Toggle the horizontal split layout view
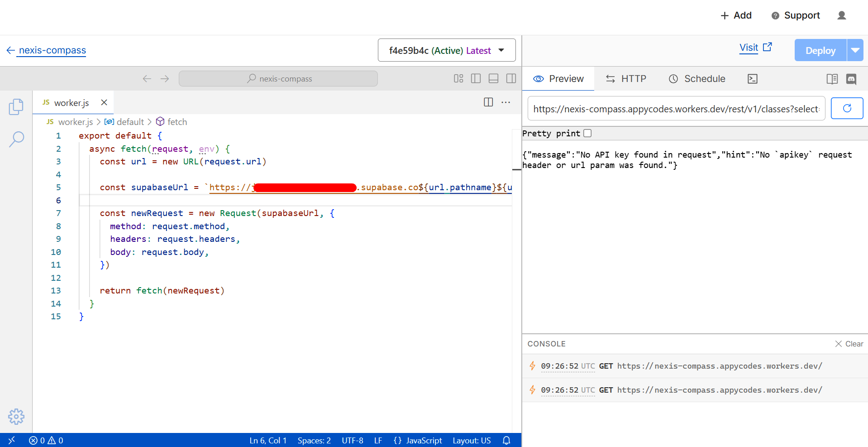Image resolution: width=868 pixels, height=447 pixels. tap(493, 78)
